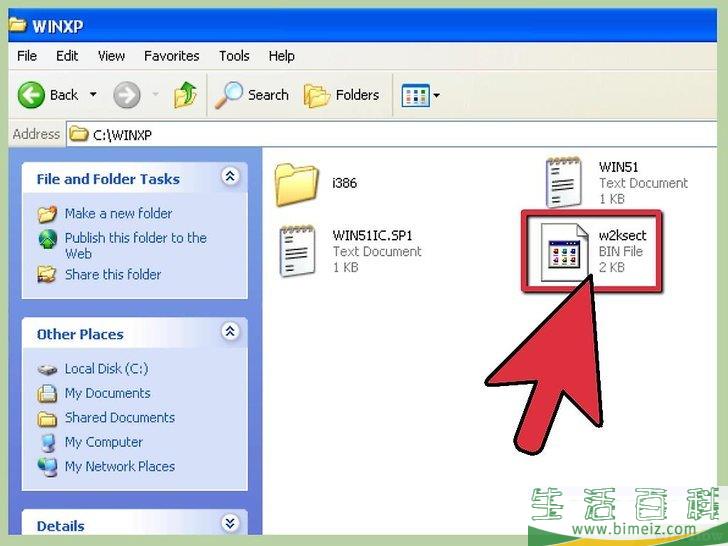Screen dimensions: 728x546
Task: Open the Edit menu
Action: (67, 56)
